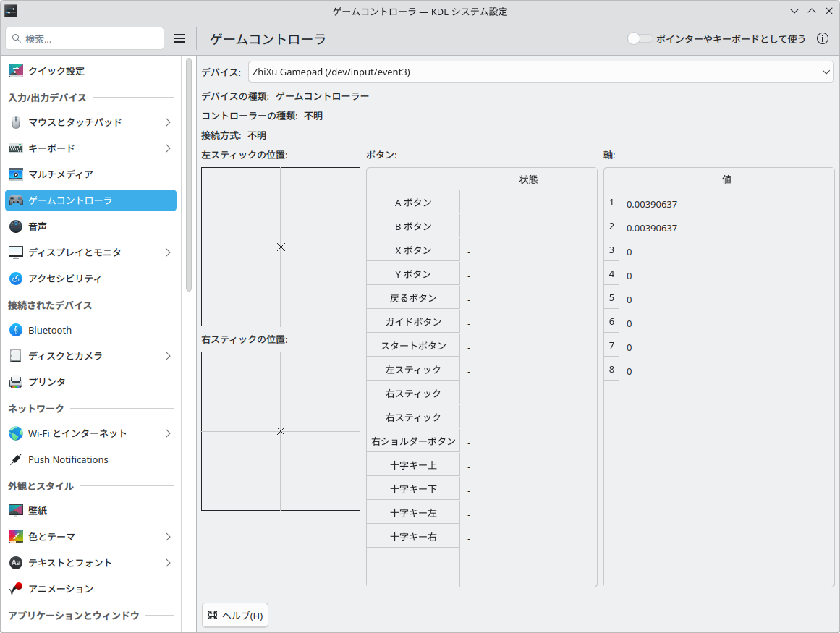Expand マウスとタッチパッド submenu chevron

coord(168,122)
